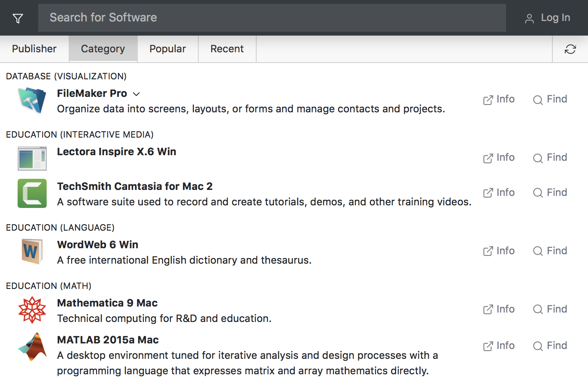Open the filter funnel icon
This screenshot has width=588, height=385.
(x=18, y=18)
